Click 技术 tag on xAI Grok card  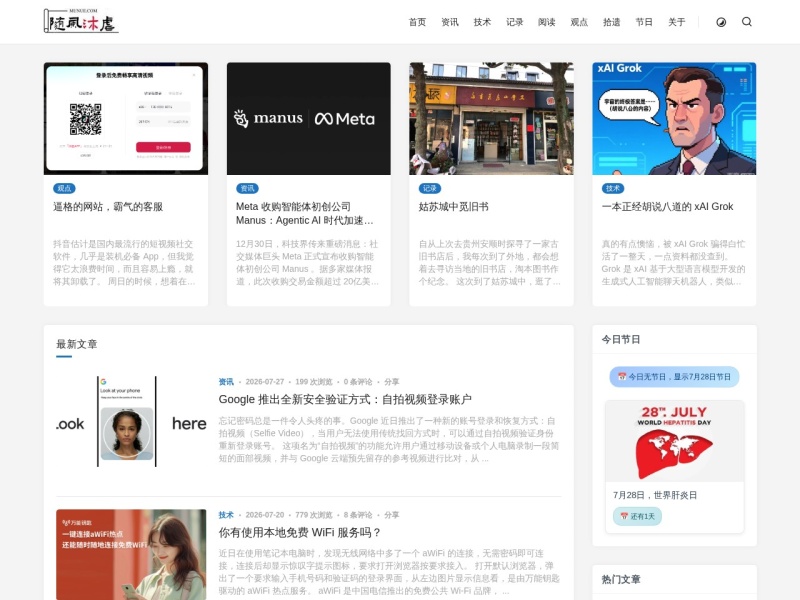(x=613, y=188)
